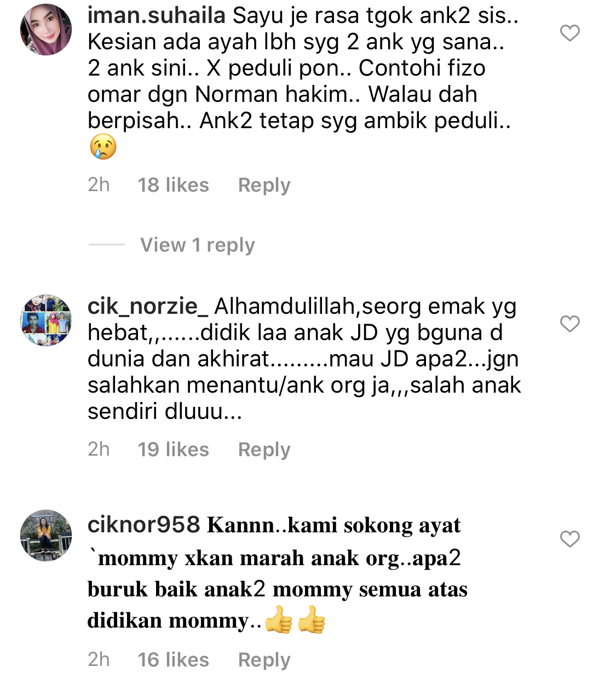The image size is (616, 684).
Task: Open the iman.suhaila username link
Action: click(x=157, y=15)
